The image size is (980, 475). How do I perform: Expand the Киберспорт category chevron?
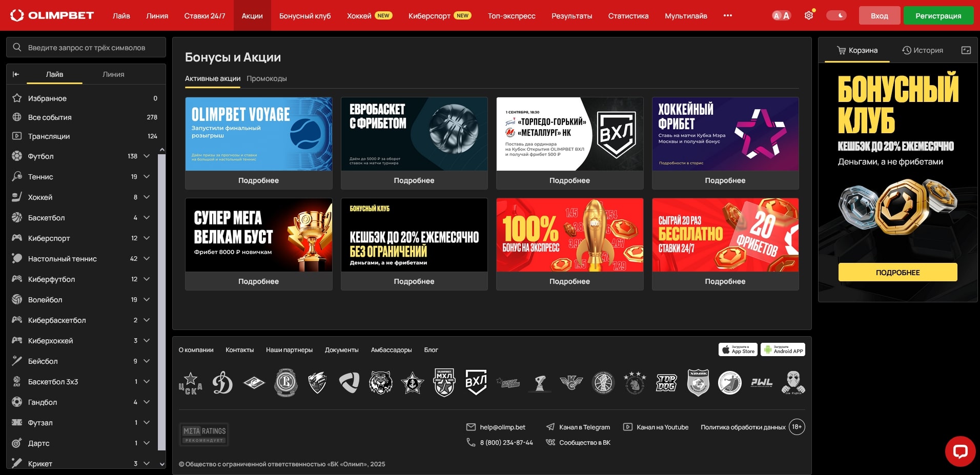pyautogui.click(x=147, y=238)
